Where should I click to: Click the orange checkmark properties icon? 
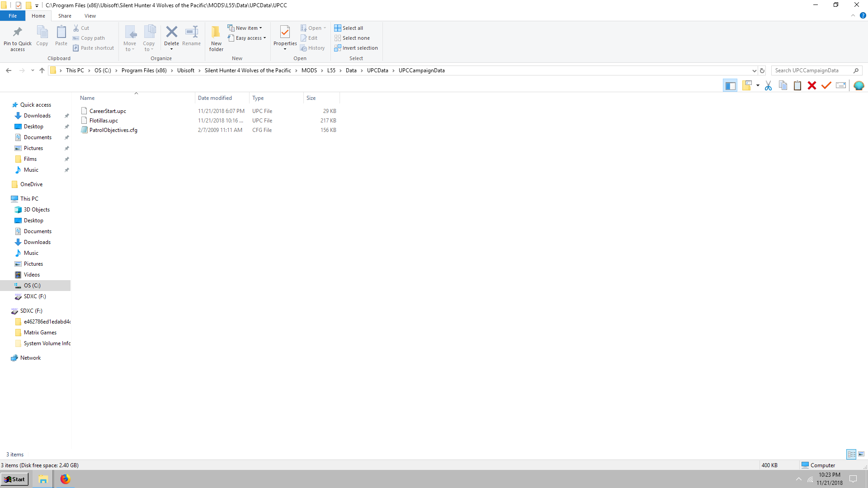click(x=826, y=85)
